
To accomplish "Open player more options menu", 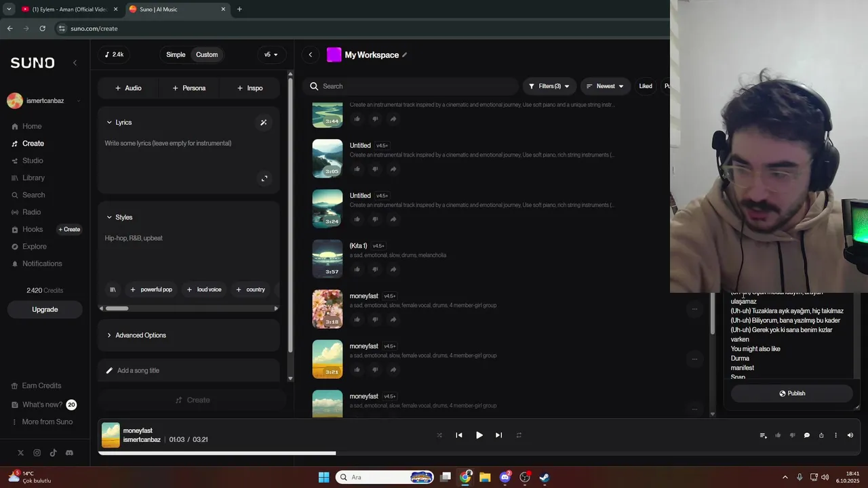I will pyautogui.click(x=835, y=435).
